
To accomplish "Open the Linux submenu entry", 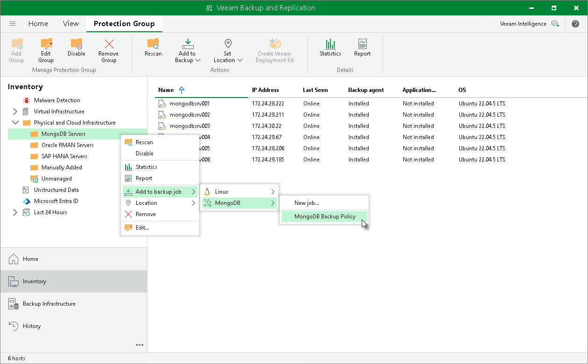I will 239,192.
